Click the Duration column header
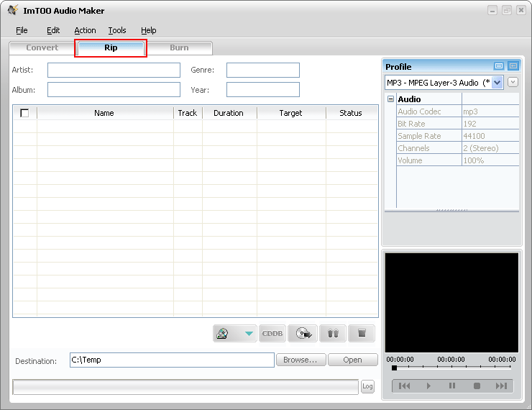Image resolution: width=532 pixels, height=410 pixels. pyautogui.click(x=229, y=113)
